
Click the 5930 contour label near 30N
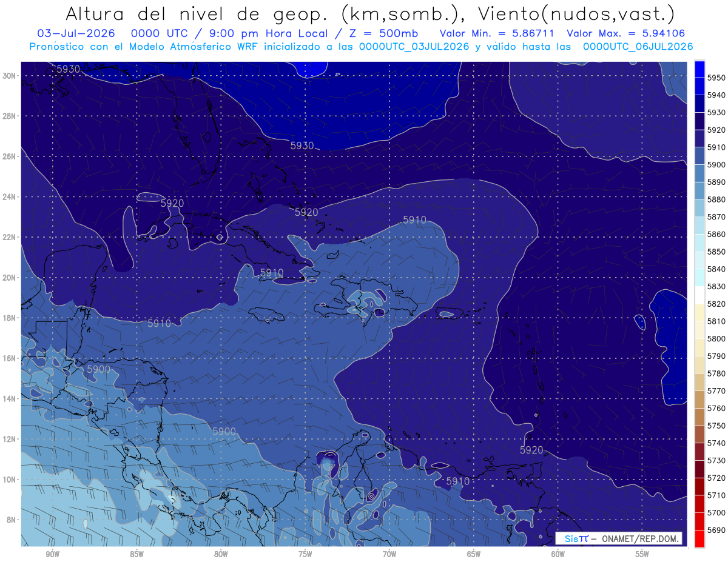69,69
